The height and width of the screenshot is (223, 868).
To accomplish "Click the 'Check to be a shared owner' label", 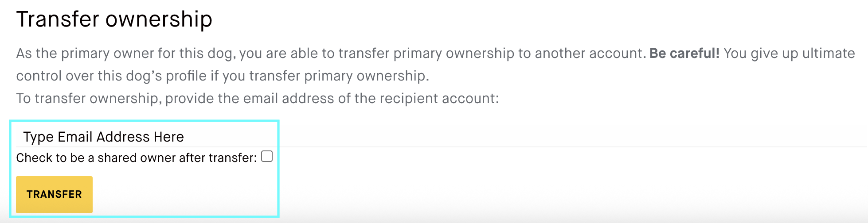I will tap(137, 158).
